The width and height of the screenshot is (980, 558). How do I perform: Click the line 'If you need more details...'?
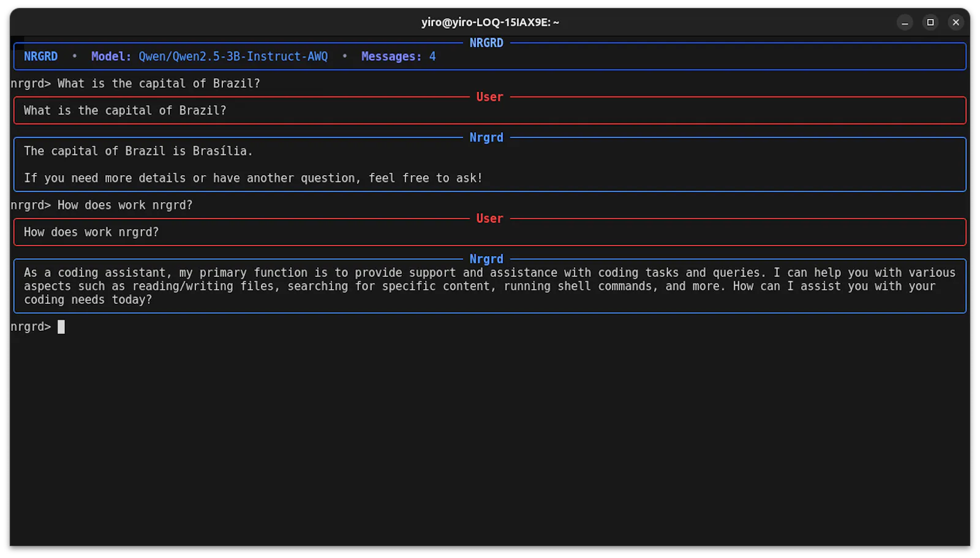click(253, 178)
